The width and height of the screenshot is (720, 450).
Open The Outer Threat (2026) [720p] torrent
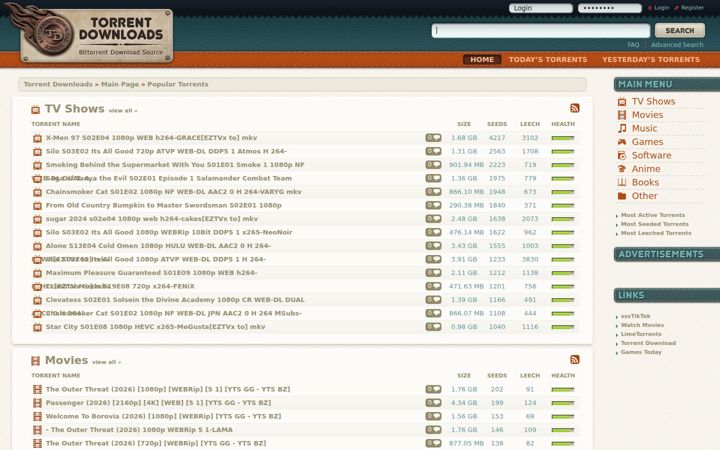156,444
